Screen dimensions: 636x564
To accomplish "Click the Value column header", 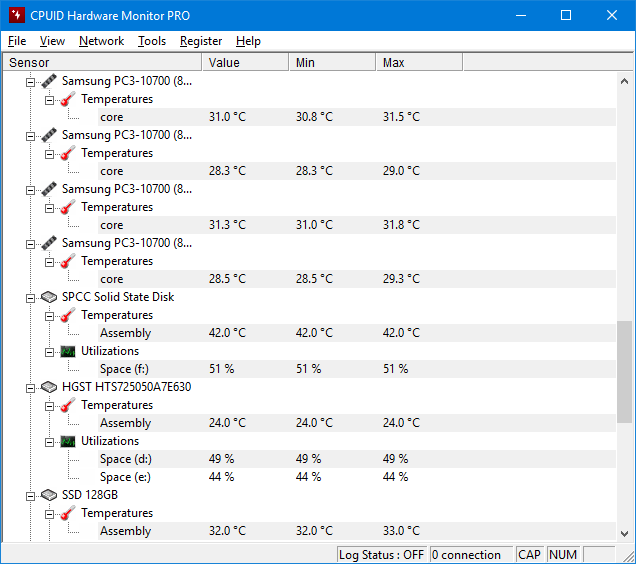I will tap(245, 62).
